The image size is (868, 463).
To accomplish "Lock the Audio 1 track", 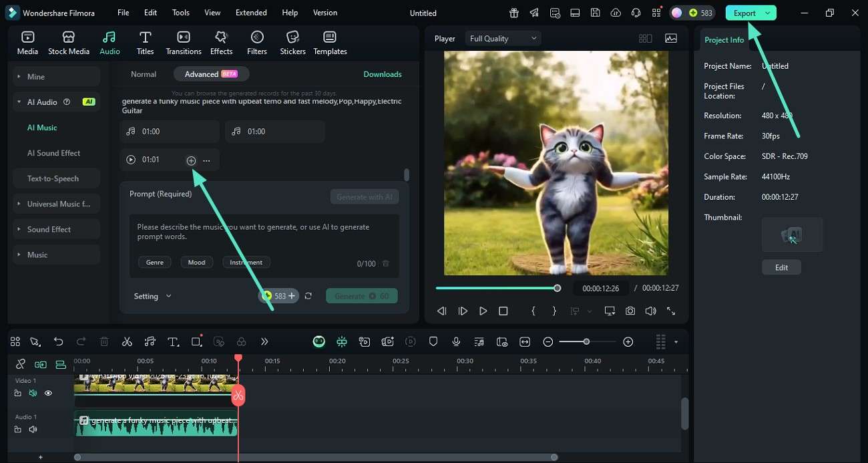I will [18, 429].
